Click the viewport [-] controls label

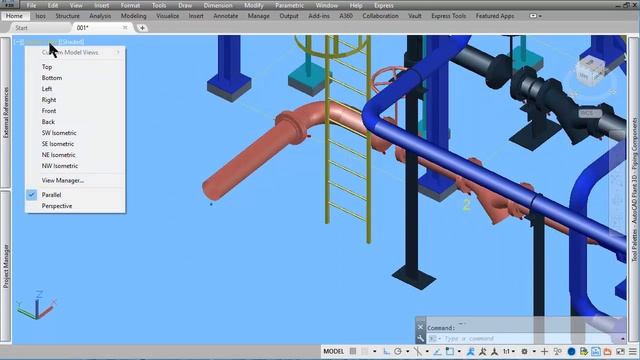(19, 42)
